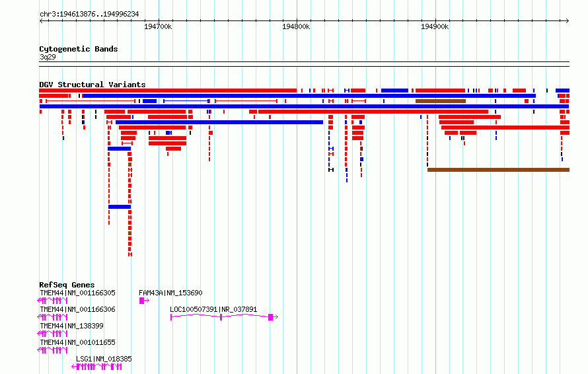Click the TMEM44|NM_001166305 gene label
Screen dimensions: 588x374
tap(77, 293)
